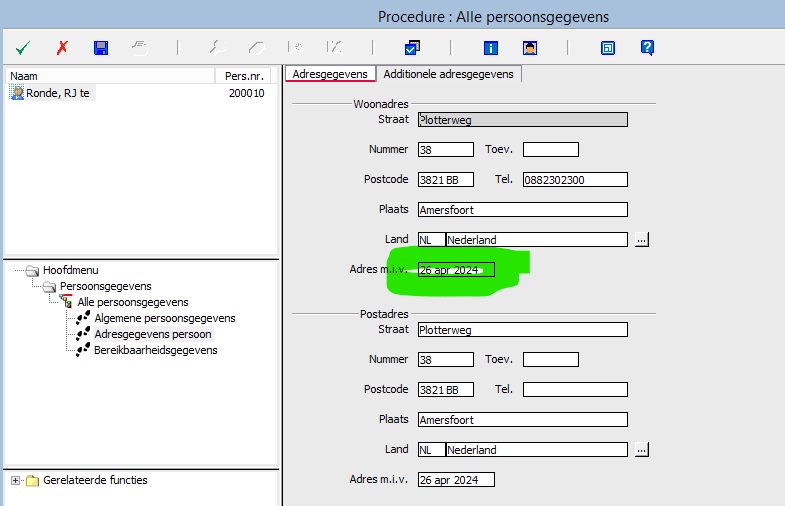Click the blue window layout icon
The width and height of the screenshot is (785, 506).
[x=608, y=48]
